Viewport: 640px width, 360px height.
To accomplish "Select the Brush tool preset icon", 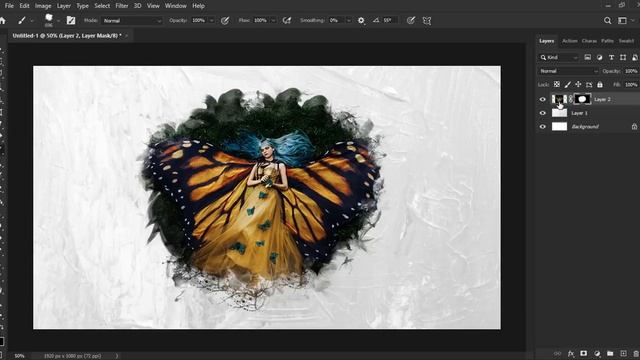I will 22,20.
